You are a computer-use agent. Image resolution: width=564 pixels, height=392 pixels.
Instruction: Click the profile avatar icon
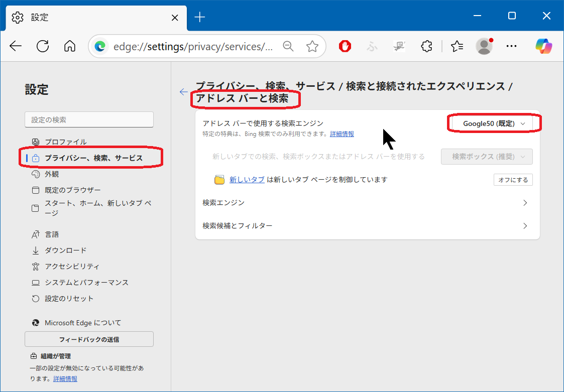click(x=484, y=47)
